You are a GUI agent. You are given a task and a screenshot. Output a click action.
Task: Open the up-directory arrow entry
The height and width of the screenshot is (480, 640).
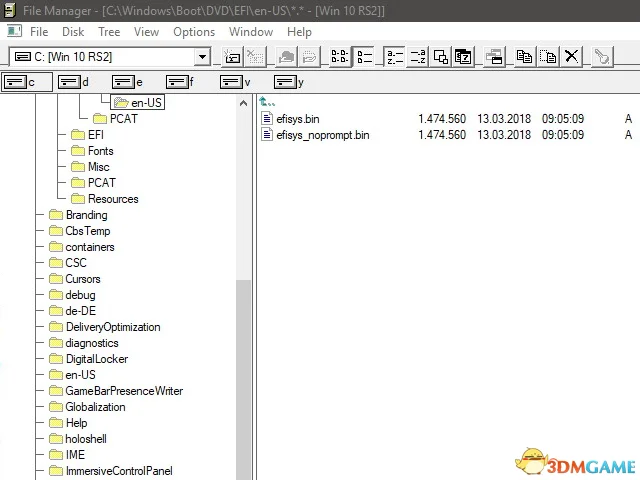tap(268, 102)
